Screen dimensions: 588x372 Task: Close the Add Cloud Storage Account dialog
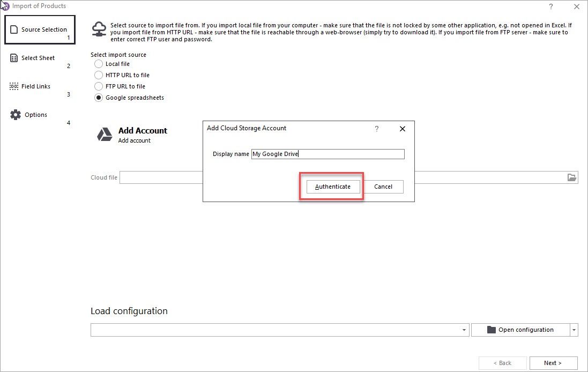tap(403, 129)
